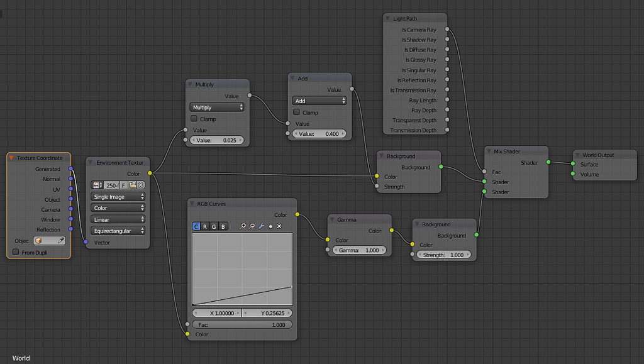
Task: Open the Add operation dropdown
Action: [x=319, y=101]
